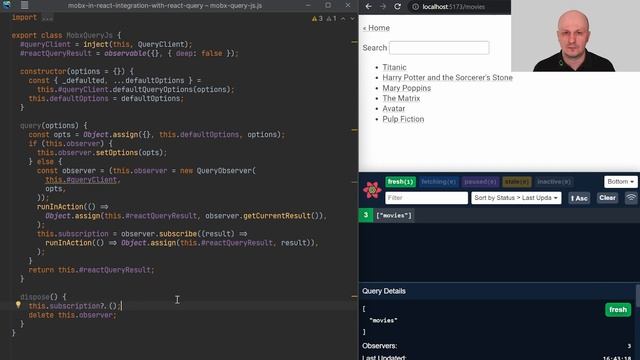640x360 pixels.
Task: Expand the folded import block
Action: (x=47, y=18)
